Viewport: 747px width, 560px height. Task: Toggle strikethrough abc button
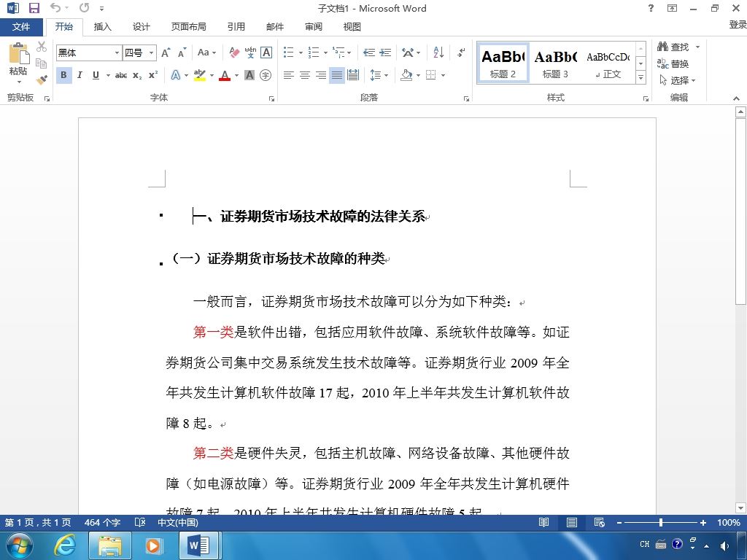click(x=121, y=75)
